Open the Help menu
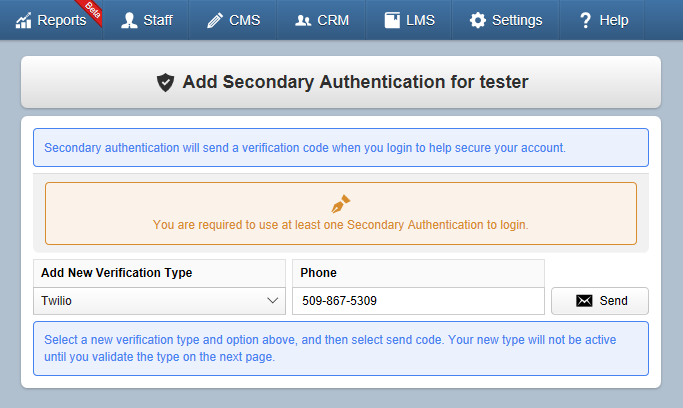 (602, 20)
